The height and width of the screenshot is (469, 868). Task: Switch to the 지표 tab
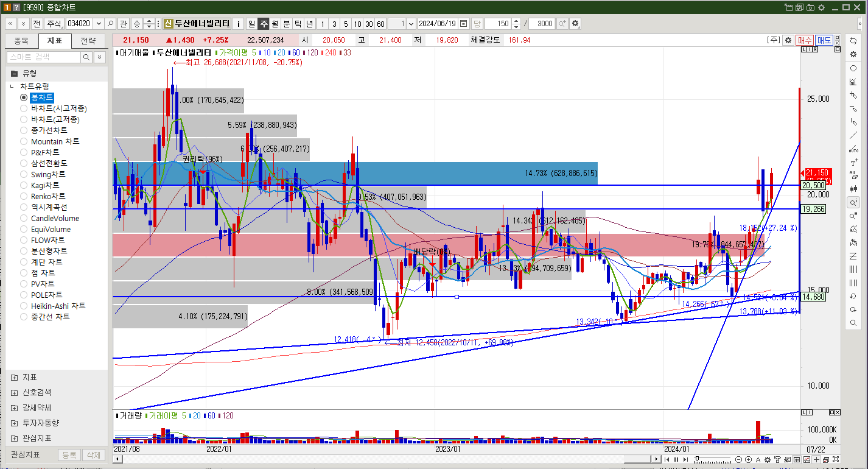(x=54, y=41)
